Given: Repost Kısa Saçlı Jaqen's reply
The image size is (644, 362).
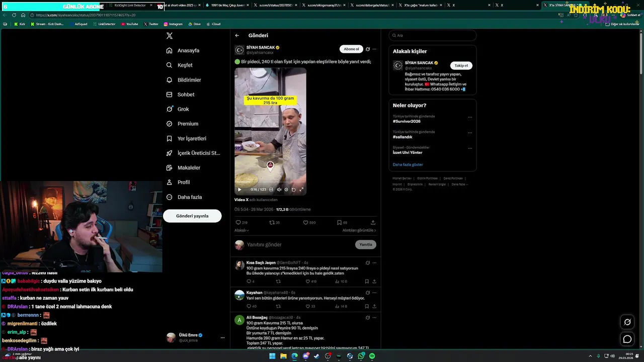Looking at the screenshot, I should [278, 282].
